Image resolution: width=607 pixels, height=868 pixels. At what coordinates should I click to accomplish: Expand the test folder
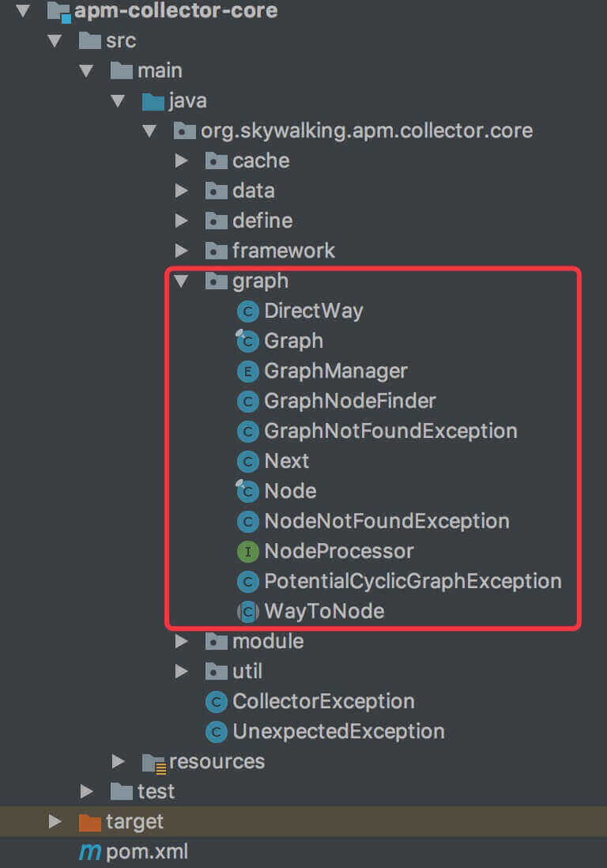(x=87, y=791)
